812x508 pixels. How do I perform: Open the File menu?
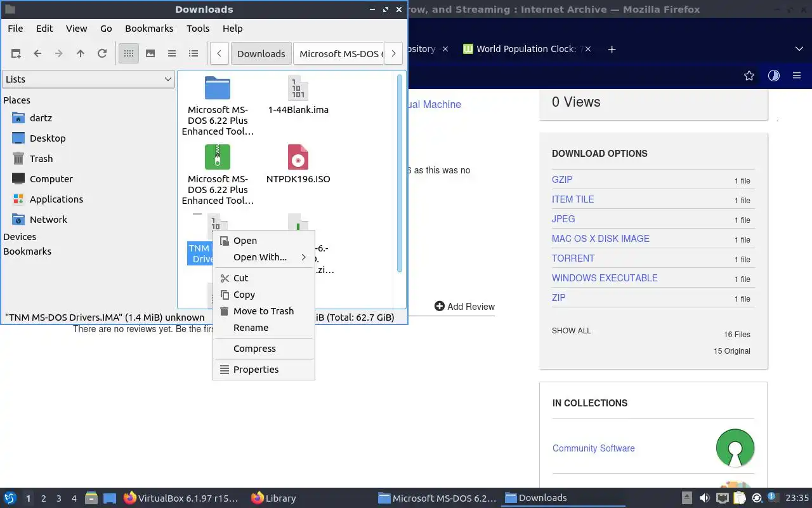pyautogui.click(x=15, y=29)
